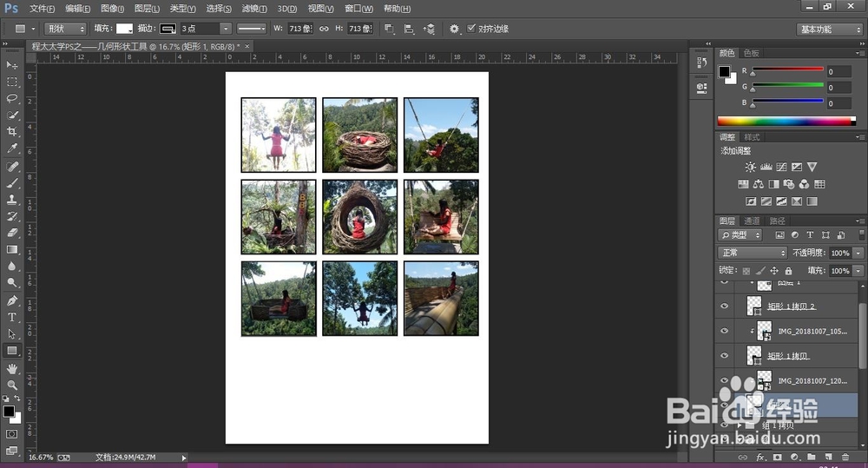Viewport: 868px width, 468px height.
Task: Select the Pen tool
Action: pyautogui.click(x=11, y=300)
